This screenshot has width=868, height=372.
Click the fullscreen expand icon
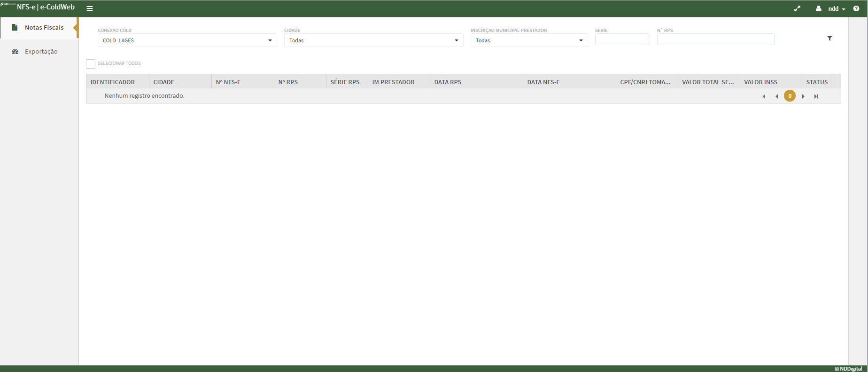point(797,8)
